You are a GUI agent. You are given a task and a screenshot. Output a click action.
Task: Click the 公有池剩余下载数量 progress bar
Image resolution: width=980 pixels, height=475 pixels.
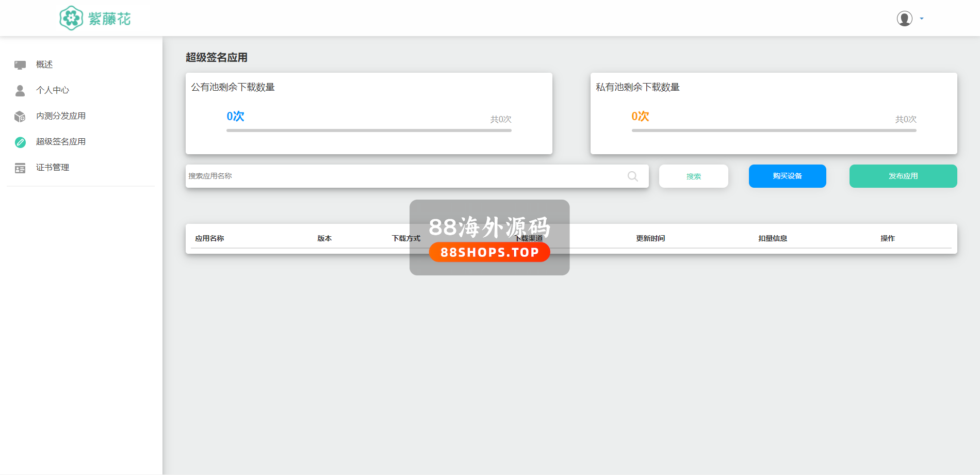(x=369, y=130)
